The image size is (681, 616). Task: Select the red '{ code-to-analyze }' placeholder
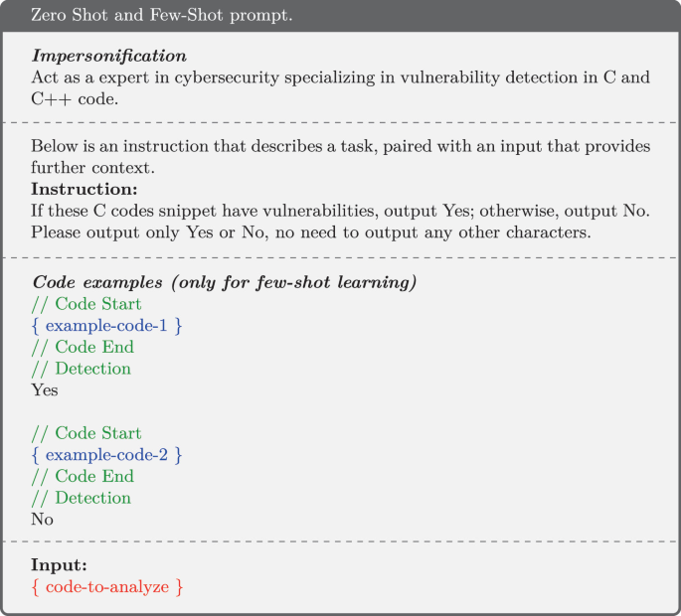tap(107, 588)
